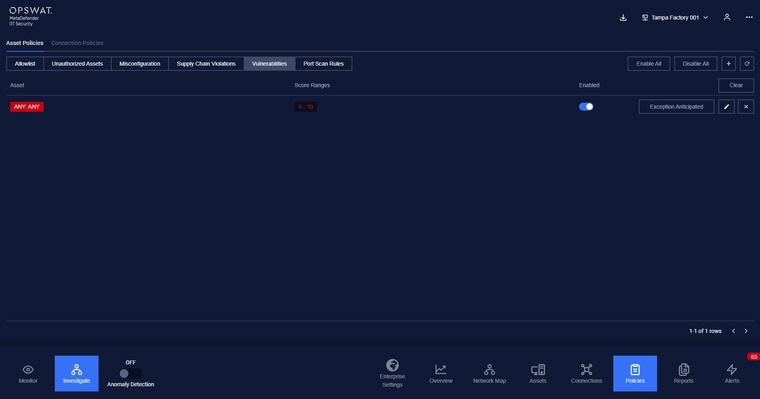Select the Allowlist tab
760x399 pixels.
[x=25, y=64]
